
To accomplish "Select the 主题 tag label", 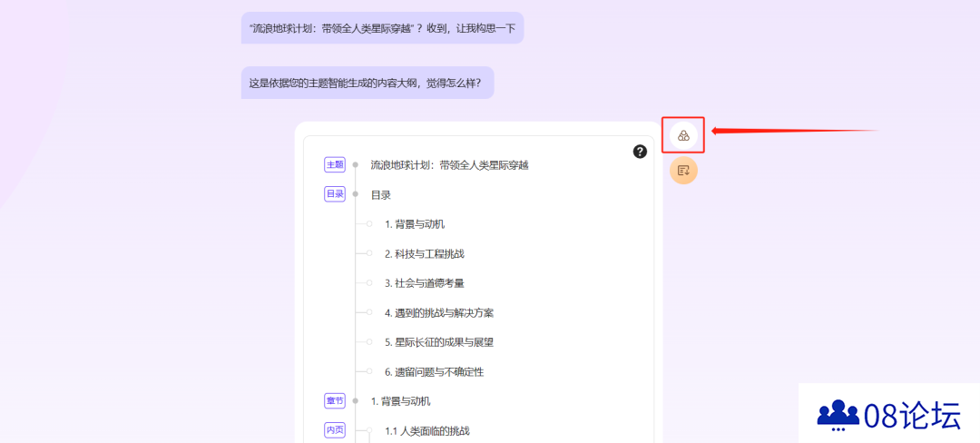I will [x=335, y=165].
